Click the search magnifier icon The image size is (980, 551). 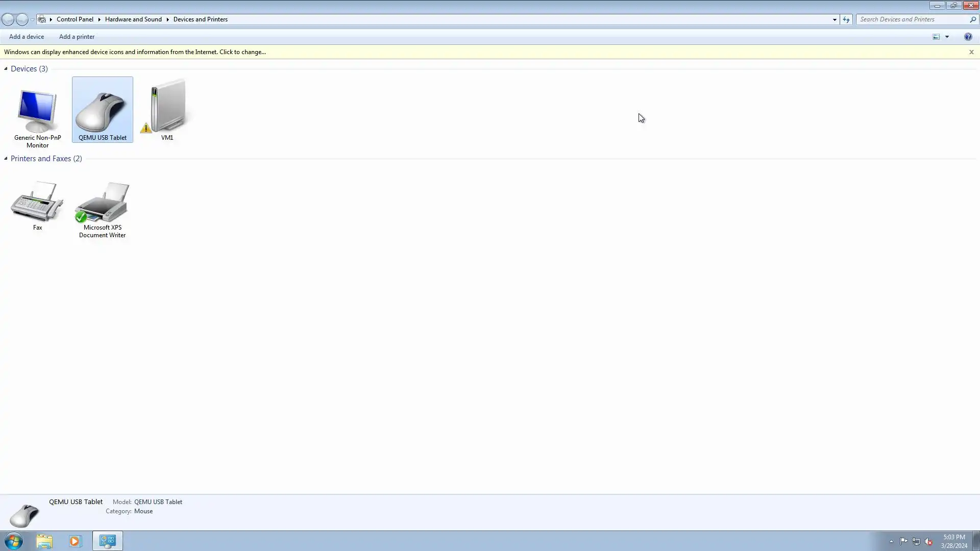click(972, 19)
